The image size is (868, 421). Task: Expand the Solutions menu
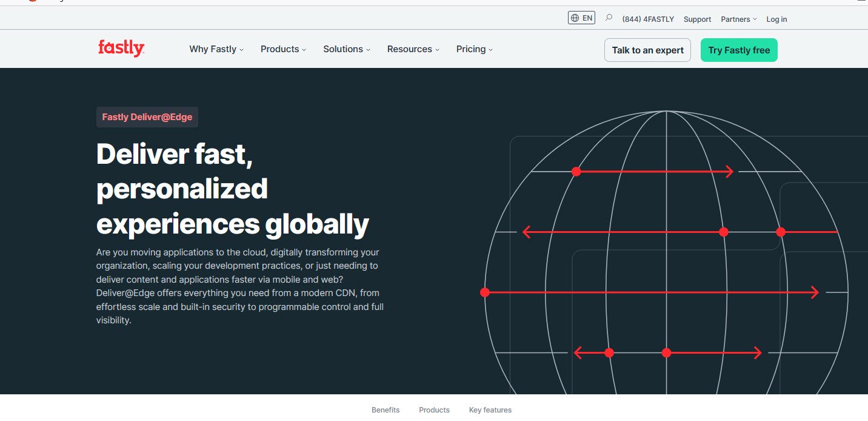click(x=347, y=49)
